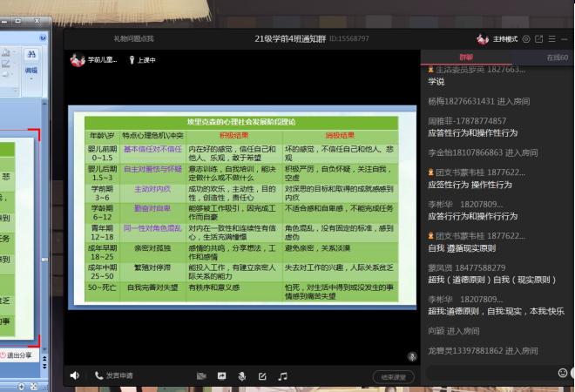Click the chat message input field

point(488,374)
